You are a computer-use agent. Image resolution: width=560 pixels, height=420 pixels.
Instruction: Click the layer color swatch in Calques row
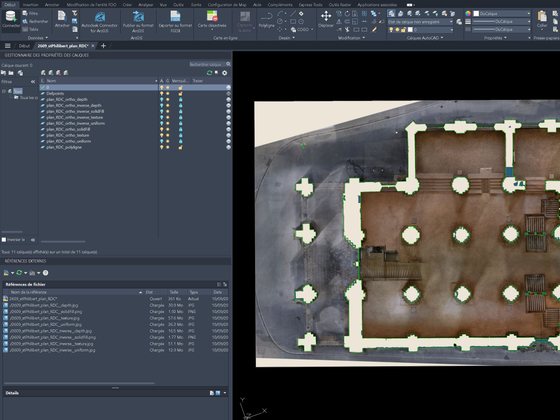[x=410, y=30]
